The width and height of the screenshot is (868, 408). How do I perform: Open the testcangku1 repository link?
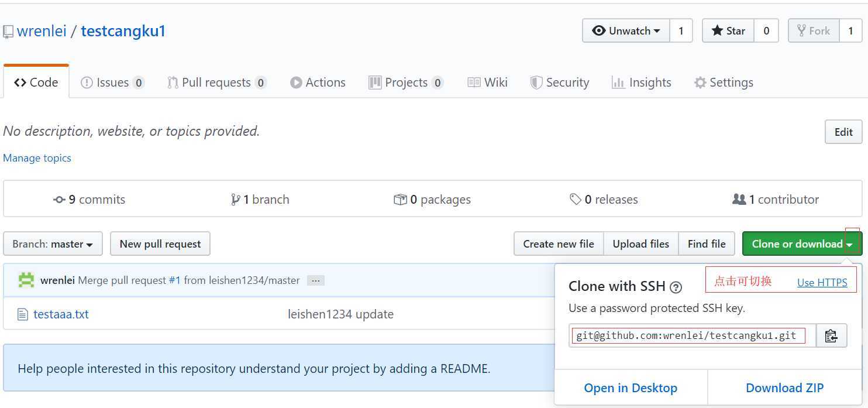click(123, 31)
